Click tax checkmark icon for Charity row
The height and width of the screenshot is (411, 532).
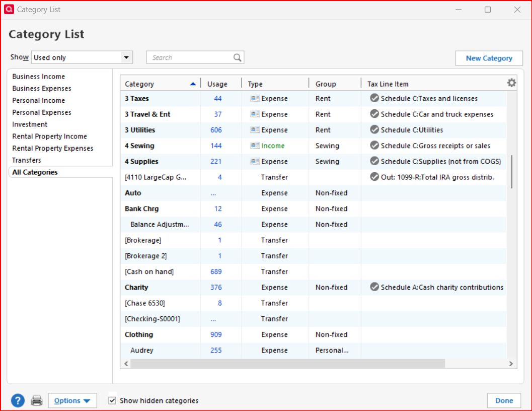pos(374,287)
